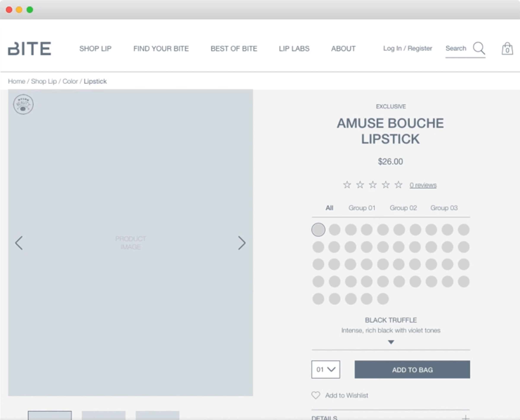Go to previous product image arrow
Screen dimensions: 520x420
[x=19, y=243]
